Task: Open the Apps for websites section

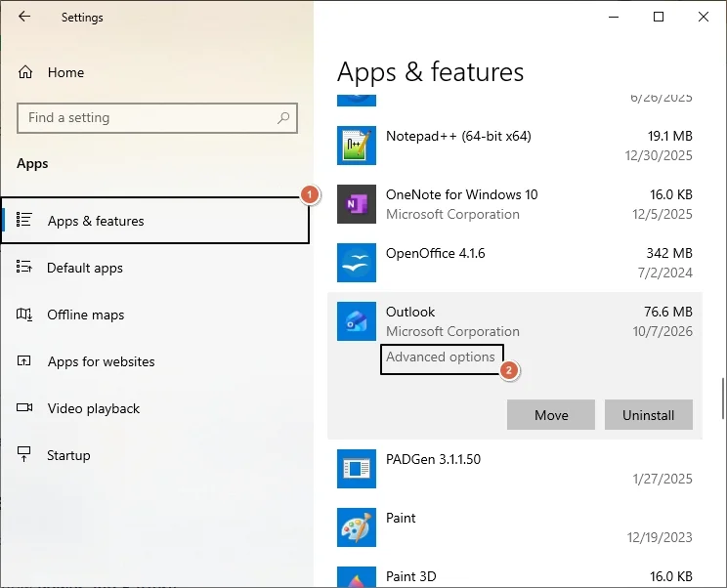Action: point(155,361)
